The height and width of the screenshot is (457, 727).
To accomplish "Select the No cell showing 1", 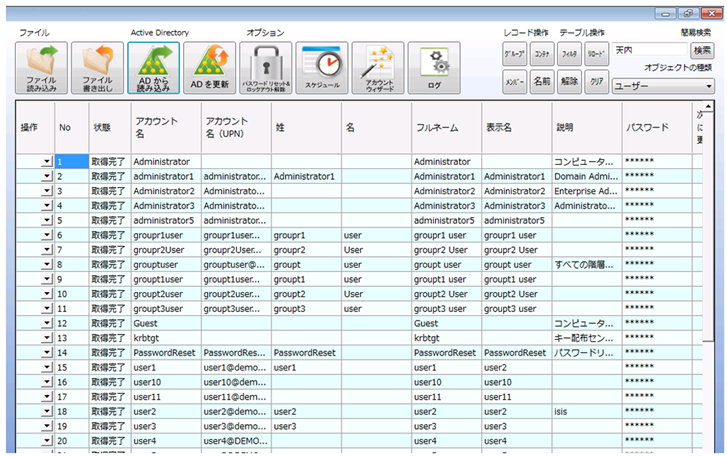I will pyautogui.click(x=72, y=162).
